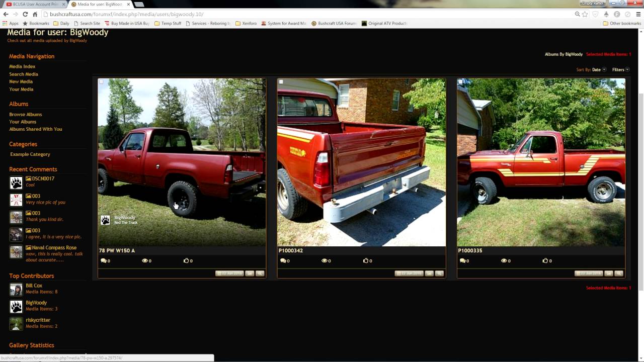Tick the selection checkbox on P1000342 photo

click(281, 81)
